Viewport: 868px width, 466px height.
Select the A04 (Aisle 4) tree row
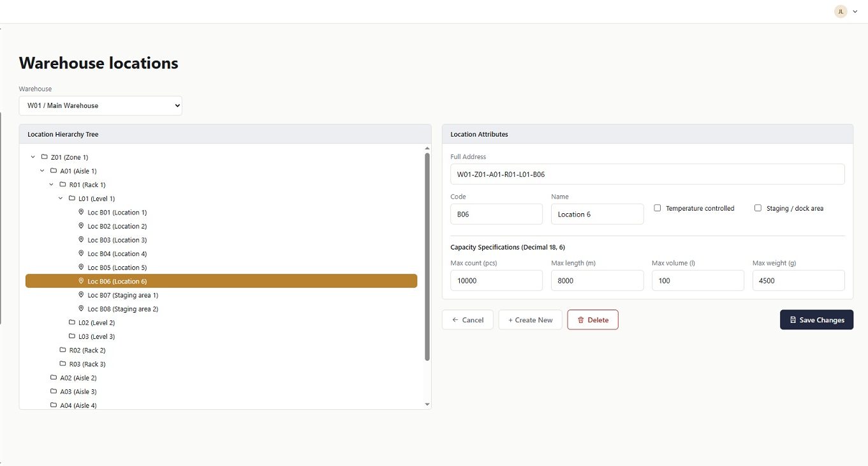point(221,405)
